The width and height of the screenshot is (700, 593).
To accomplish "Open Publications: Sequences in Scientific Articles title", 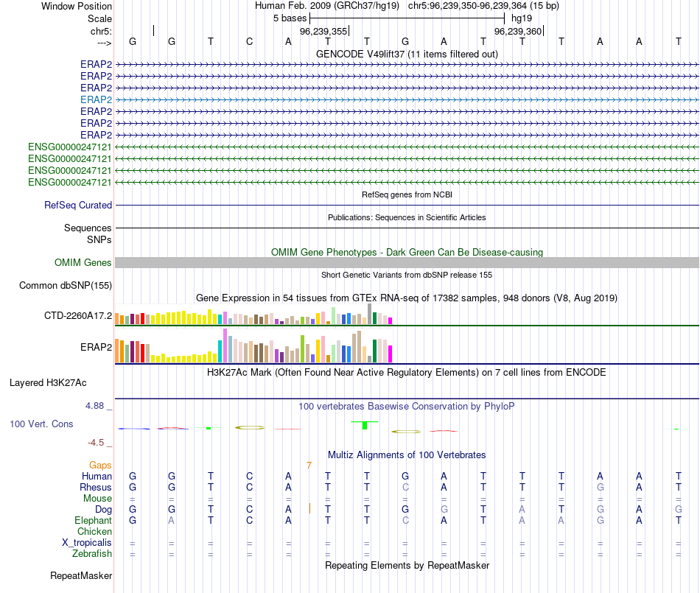I will [407, 217].
